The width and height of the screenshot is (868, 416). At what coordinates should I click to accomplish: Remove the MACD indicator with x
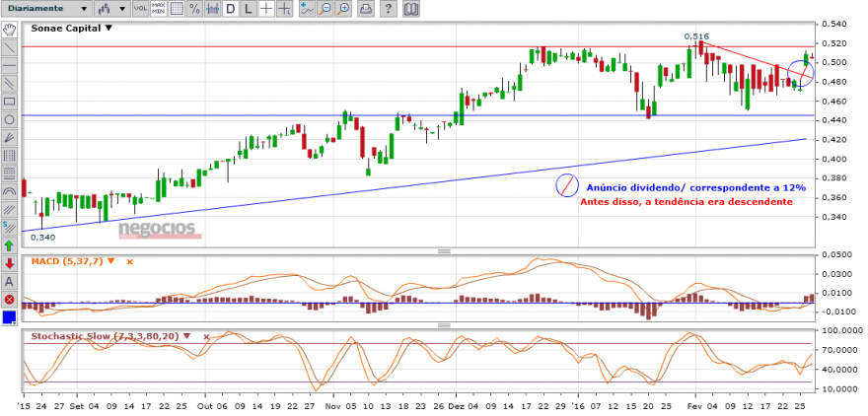[129, 261]
